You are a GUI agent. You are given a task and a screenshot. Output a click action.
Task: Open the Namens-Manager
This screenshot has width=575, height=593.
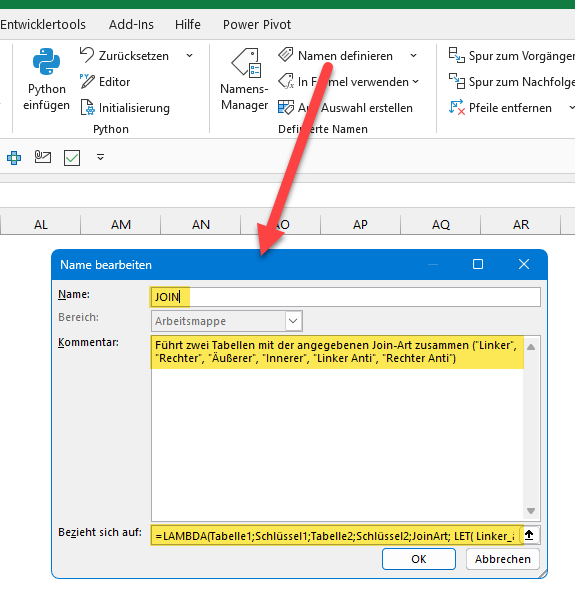point(245,79)
